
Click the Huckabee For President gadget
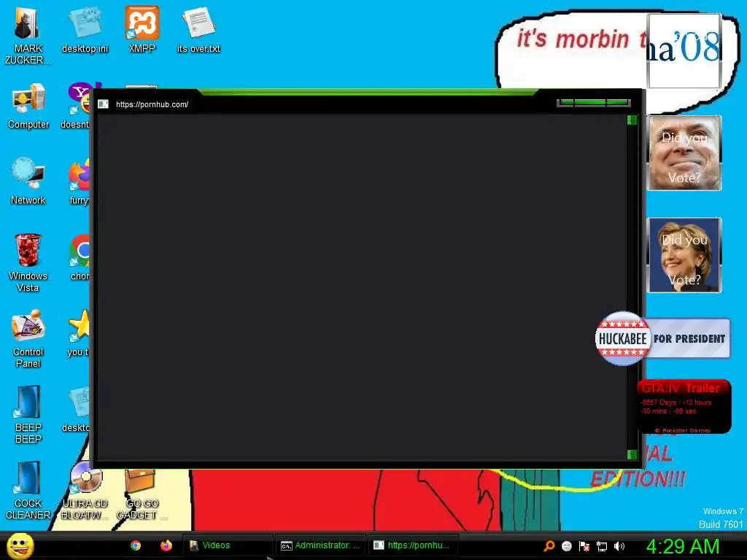(x=662, y=338)
